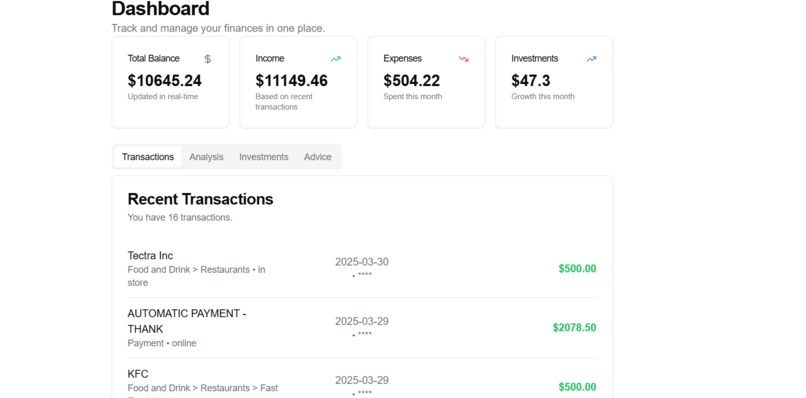This screenshot has width=806, height=398.
Task: Click 'Based on recent transactions' caption
Action: point(284,102)
